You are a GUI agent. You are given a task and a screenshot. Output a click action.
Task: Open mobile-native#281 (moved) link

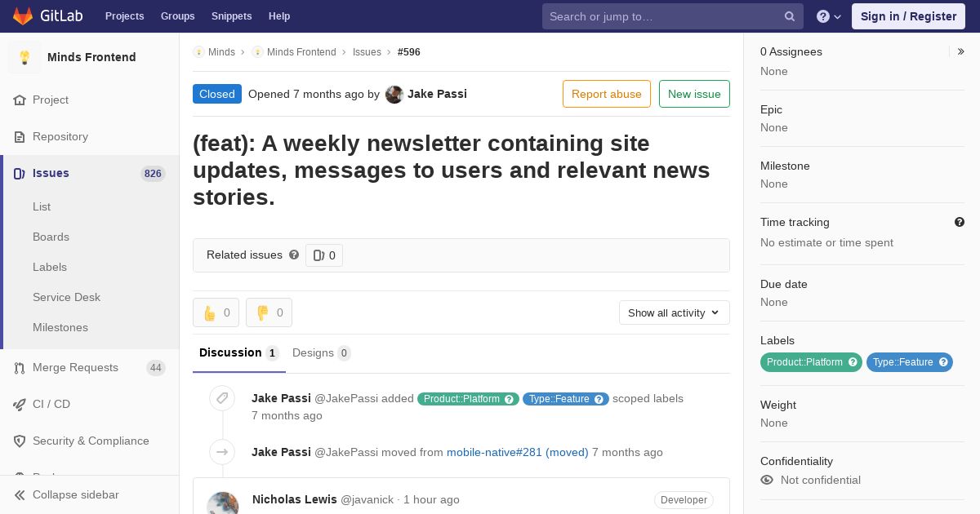pyautogui.click(x=518, y=452)
